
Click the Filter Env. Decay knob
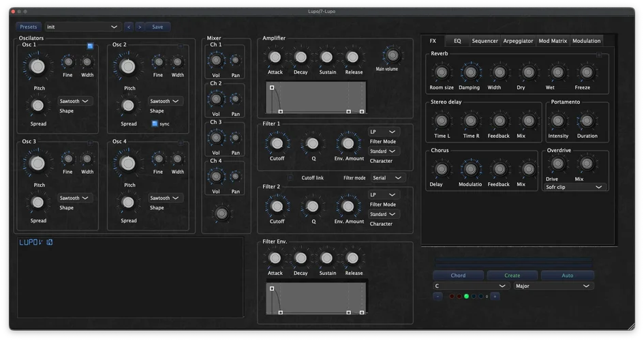pyautogui.click(x=301, y=258)
